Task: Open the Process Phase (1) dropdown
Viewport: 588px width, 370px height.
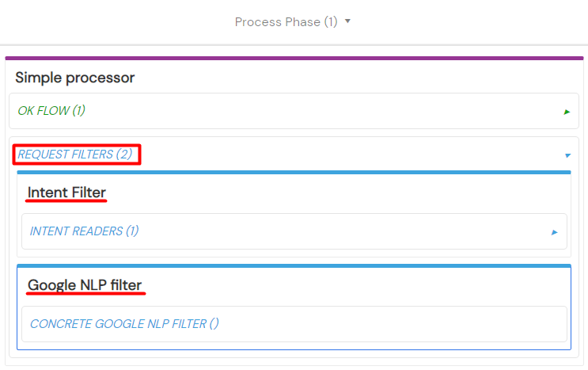Action: point(293,21)
